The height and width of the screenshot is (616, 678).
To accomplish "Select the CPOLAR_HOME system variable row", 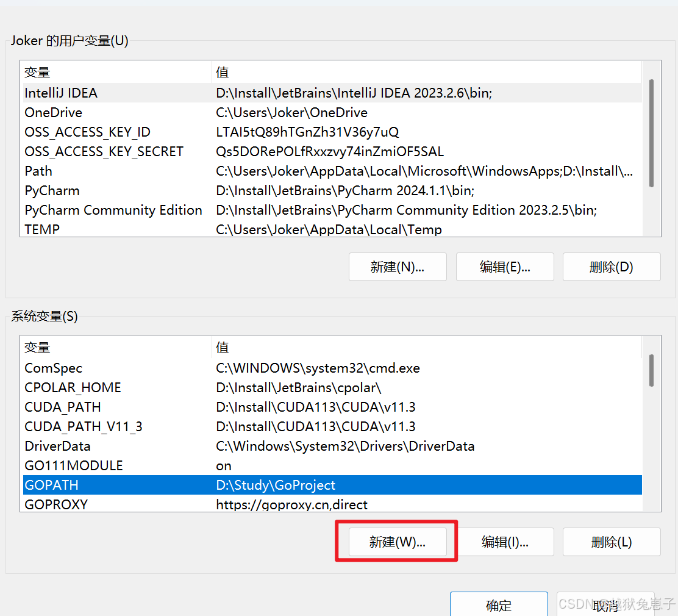I will (332, 388).
